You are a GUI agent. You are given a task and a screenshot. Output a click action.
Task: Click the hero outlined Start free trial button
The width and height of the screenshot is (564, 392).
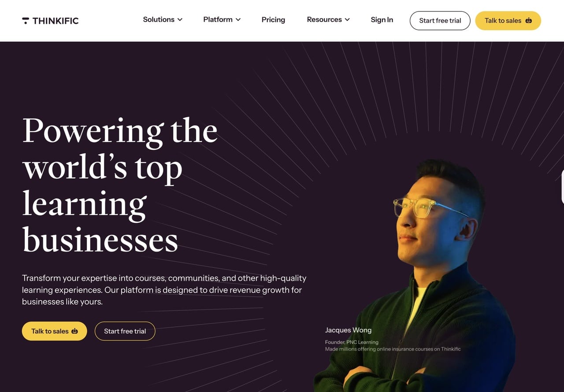click(125, 331)
